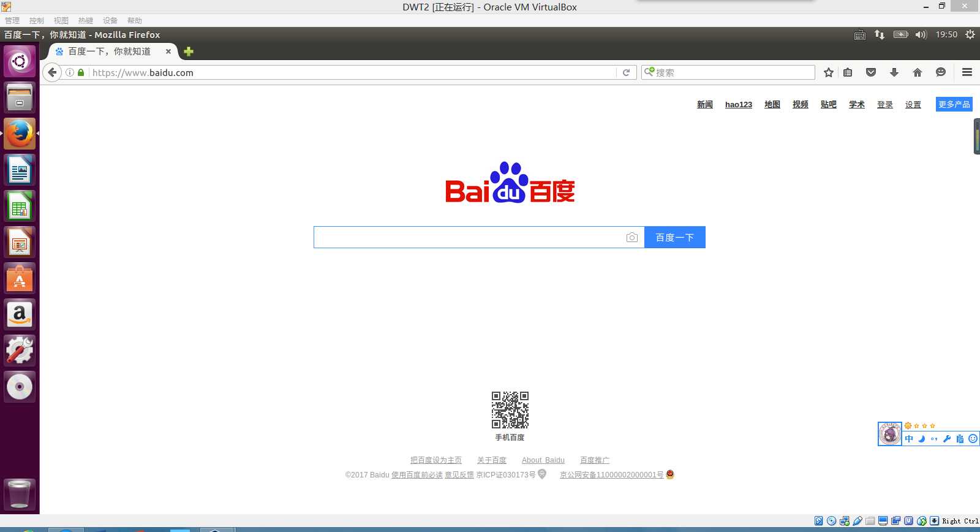Open the optical disc icon in launcher
Screen dimensions: 980x532
[20, 387]
